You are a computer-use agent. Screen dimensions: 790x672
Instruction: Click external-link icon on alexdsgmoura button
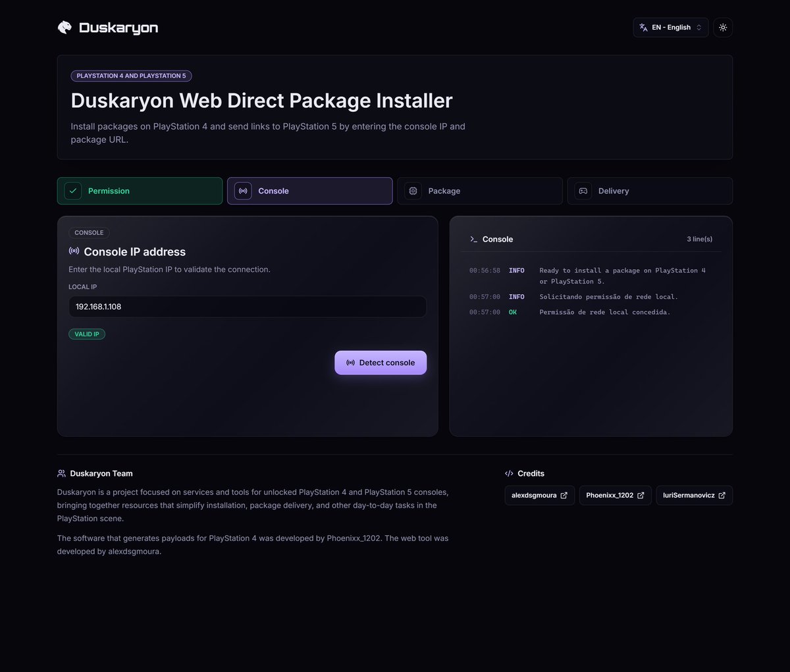pyautogui.click(x=564, y=496)
